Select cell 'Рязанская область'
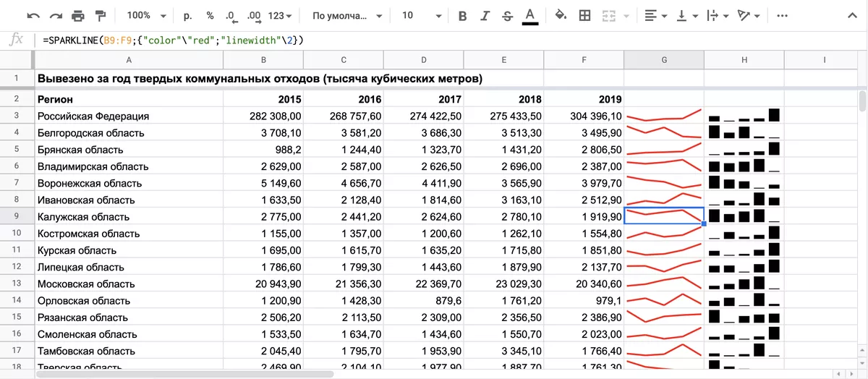 (x=129, y=317)
